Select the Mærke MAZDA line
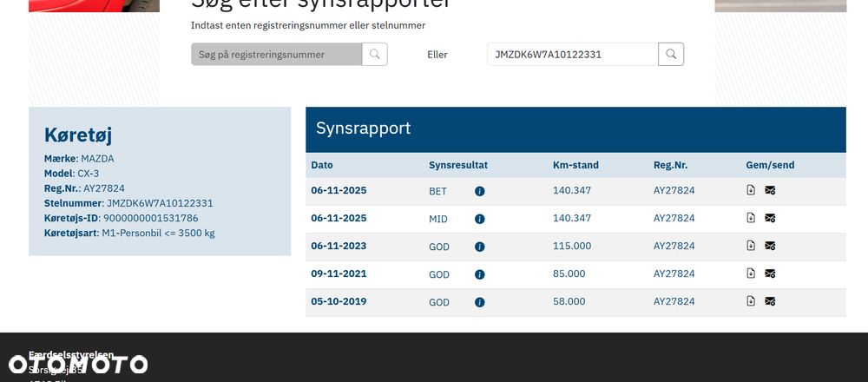Viewport: 868px width, 382px height. [x=79, y=158]
